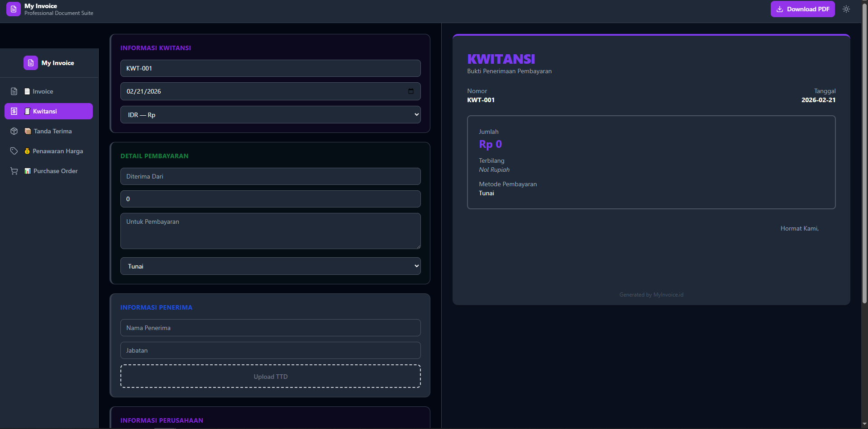Click the INFORMASI PERUSAHAAN section heading
The width and height of the screenshot is (868, 429).
[x=162, y=420]
